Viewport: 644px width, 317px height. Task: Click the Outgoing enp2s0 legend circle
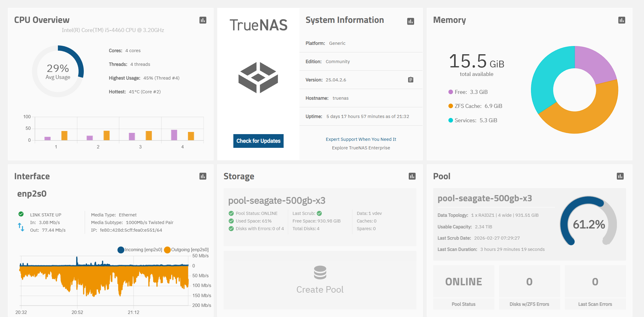click(x=167, y=250)
